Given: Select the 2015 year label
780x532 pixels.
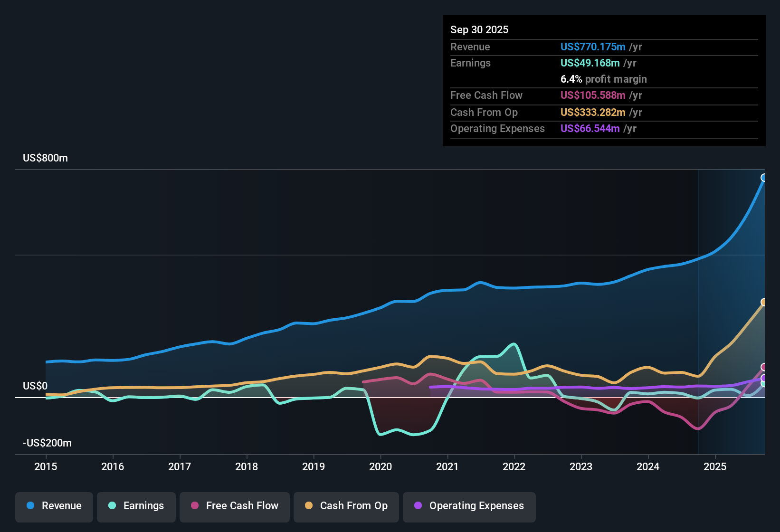Looking at the screenshot, I should tap(46, 467).
